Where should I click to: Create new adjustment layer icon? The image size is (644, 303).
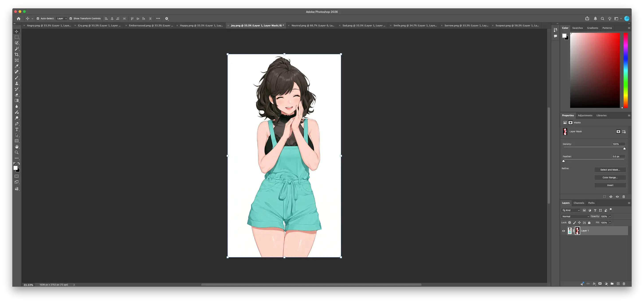[606, 284]
